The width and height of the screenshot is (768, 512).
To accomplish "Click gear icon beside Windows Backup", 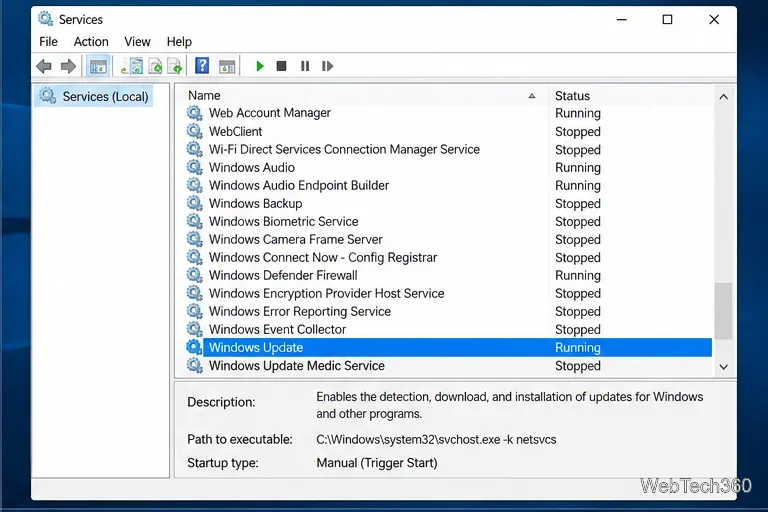I will (194, 203).
